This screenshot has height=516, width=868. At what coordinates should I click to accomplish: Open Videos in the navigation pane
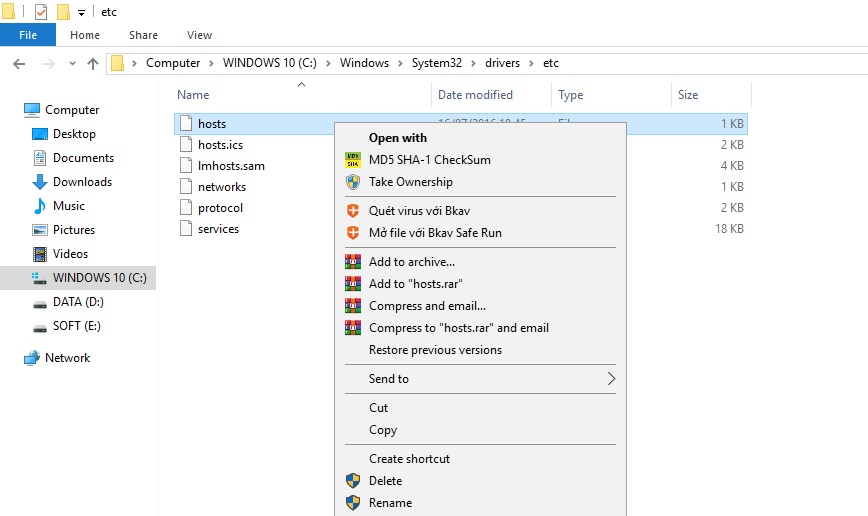(x=70, y=254)
